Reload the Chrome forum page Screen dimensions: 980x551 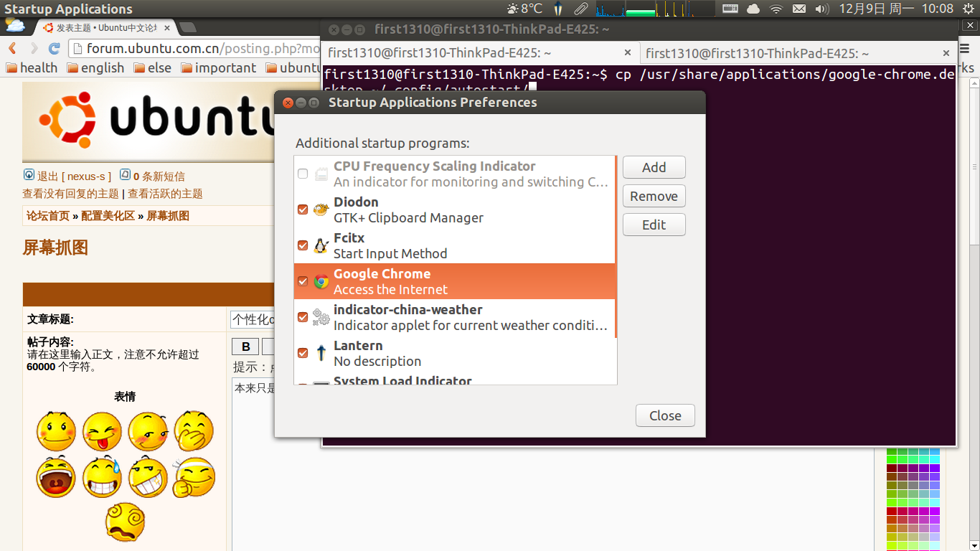click(54, 48)
